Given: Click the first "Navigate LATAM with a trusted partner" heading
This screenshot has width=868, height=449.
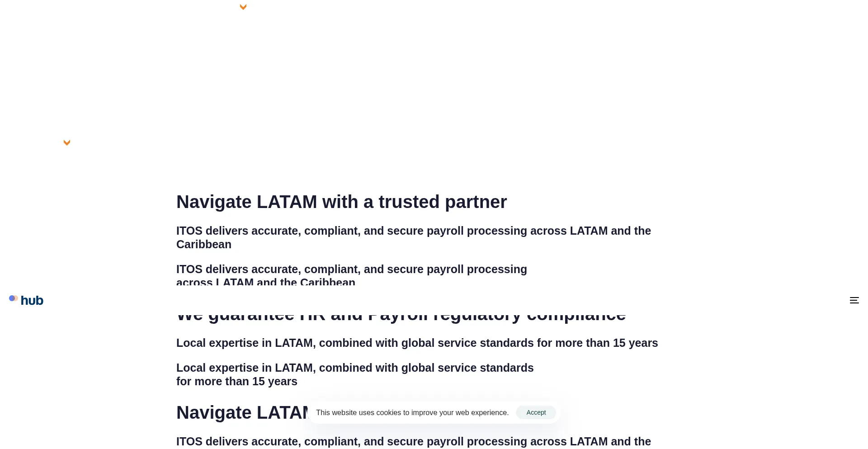Looking at the screenshot, I should point(341,202).
